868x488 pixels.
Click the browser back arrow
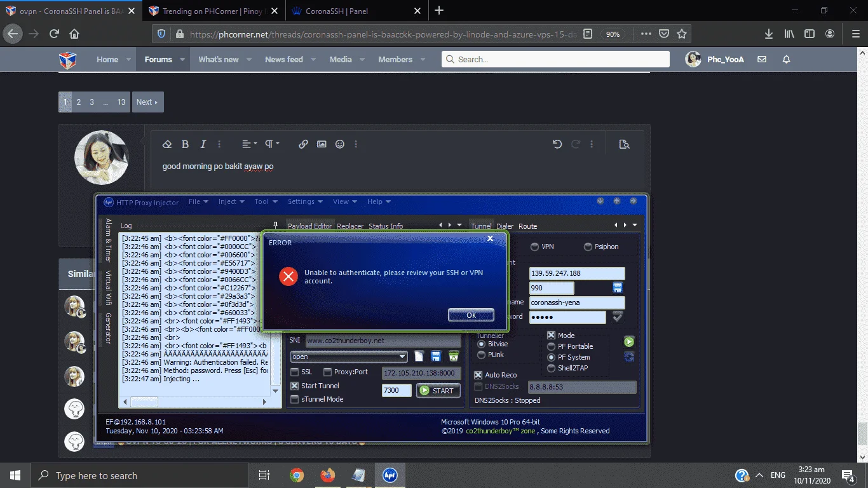[13, 34]
